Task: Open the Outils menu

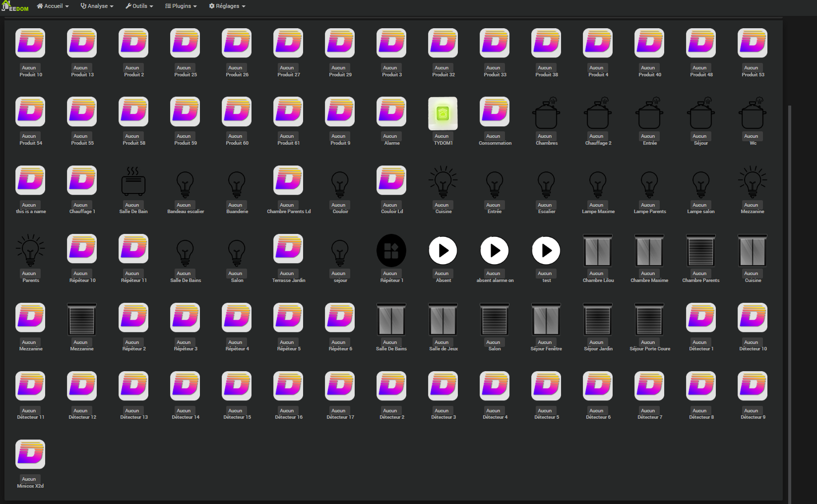Action: coord(139,6)
